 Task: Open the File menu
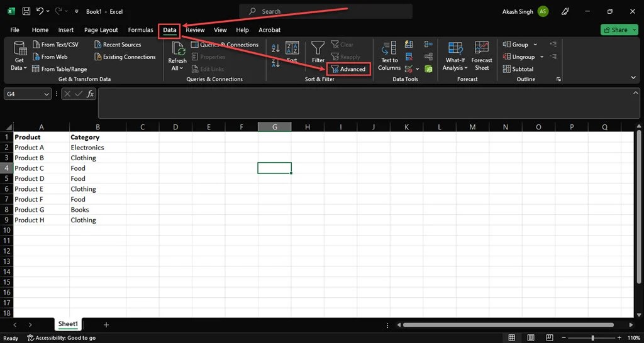click(15, 30)
